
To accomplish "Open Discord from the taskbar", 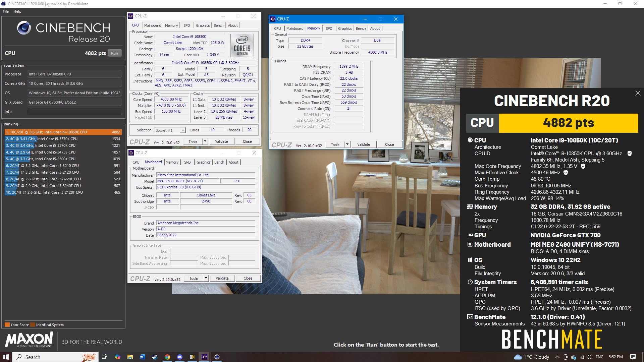I will pos(179,357).
